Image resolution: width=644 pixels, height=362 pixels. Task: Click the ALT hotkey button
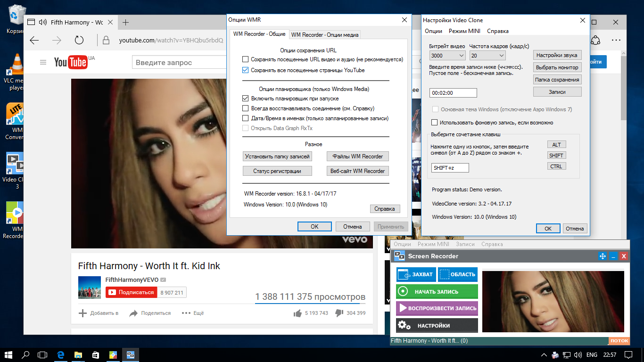coord(556,145)
